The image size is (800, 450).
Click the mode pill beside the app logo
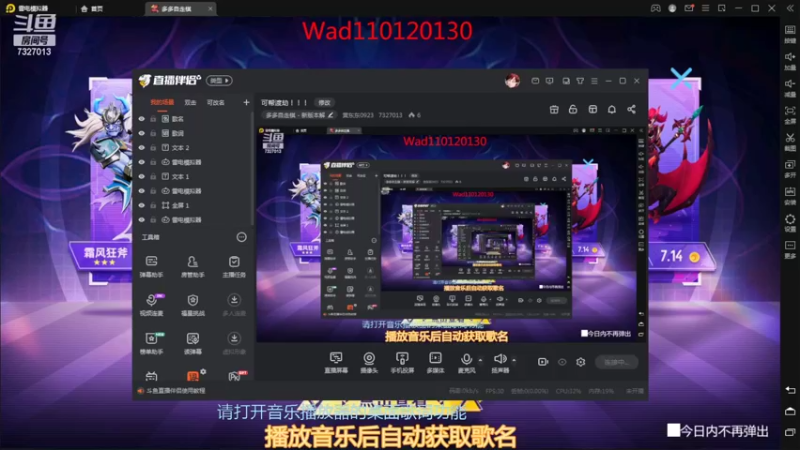tap(219, 81)
